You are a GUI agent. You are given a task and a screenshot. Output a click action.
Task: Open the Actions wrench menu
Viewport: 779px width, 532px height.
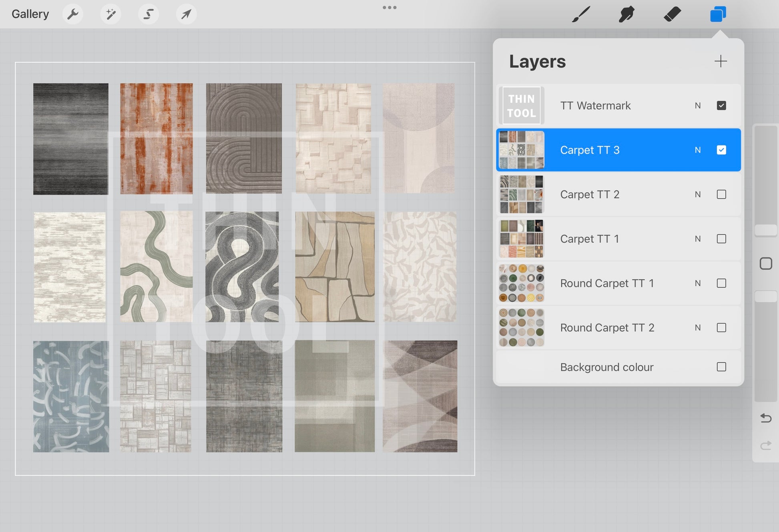[x=72, y=14]
